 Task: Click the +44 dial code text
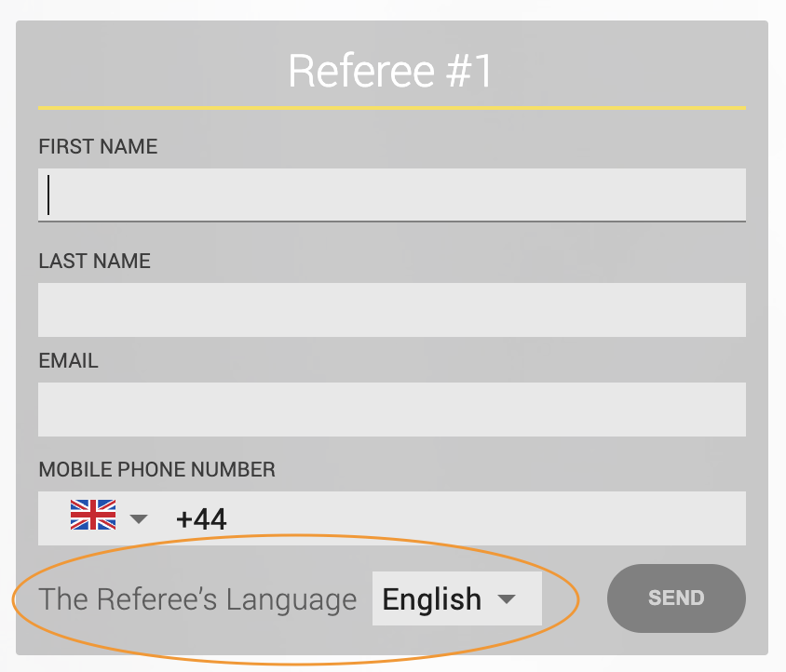[201, 519]
